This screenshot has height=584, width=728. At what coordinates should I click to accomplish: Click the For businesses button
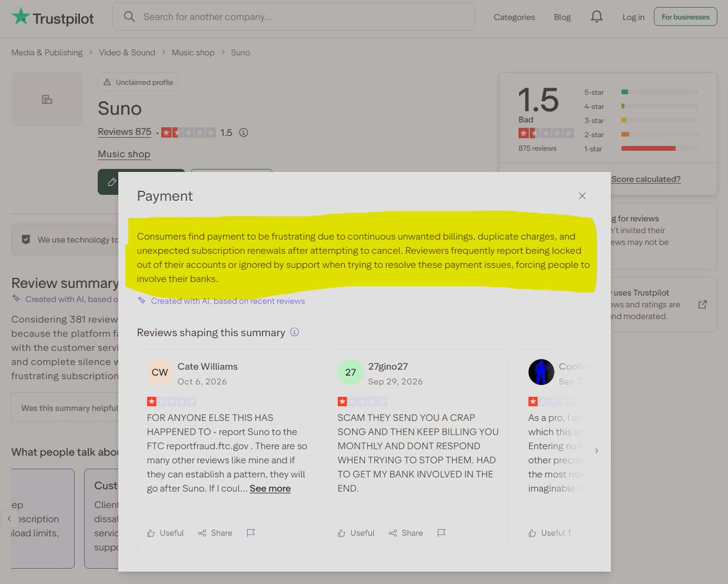pyautogui.click(x=686, y=17)
